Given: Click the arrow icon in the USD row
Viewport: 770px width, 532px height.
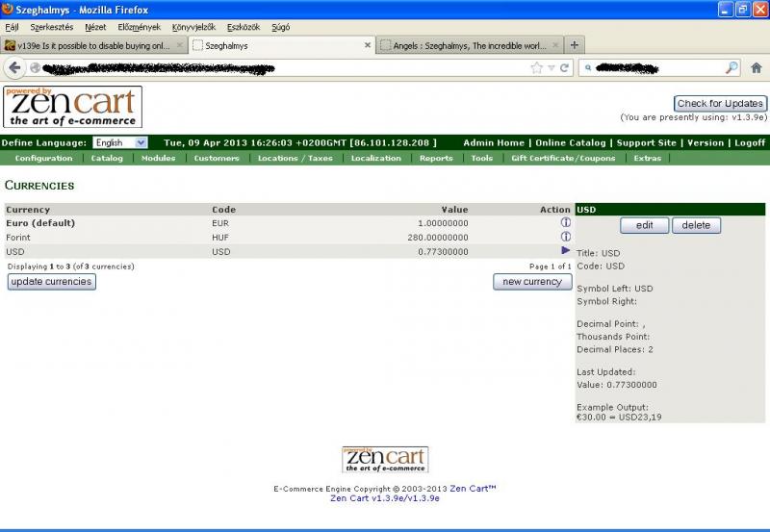Looking at the screenshot, I should (565, 250).
